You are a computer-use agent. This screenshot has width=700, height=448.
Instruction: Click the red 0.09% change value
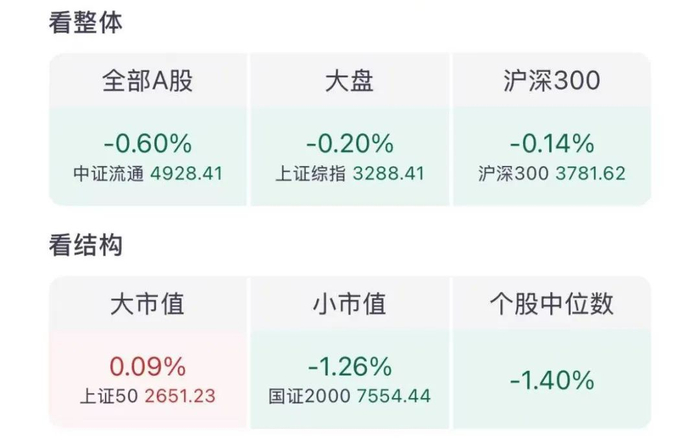tap(147, 366)
